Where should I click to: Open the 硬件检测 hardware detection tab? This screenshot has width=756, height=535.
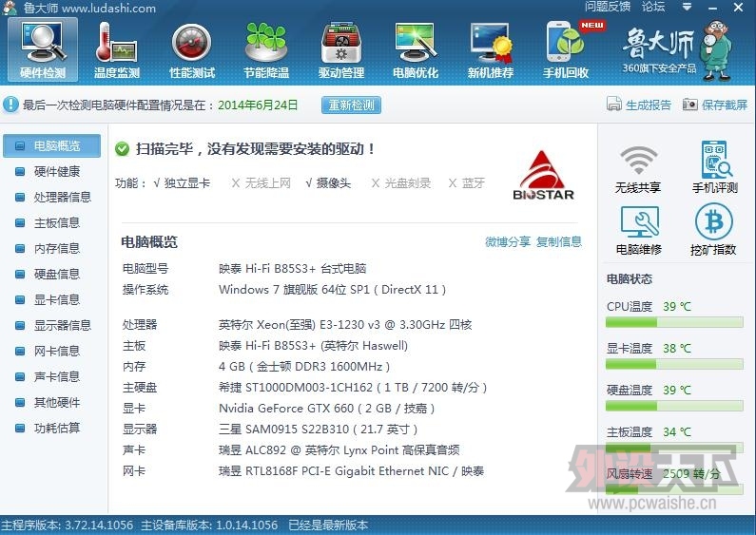click(43, 50)
